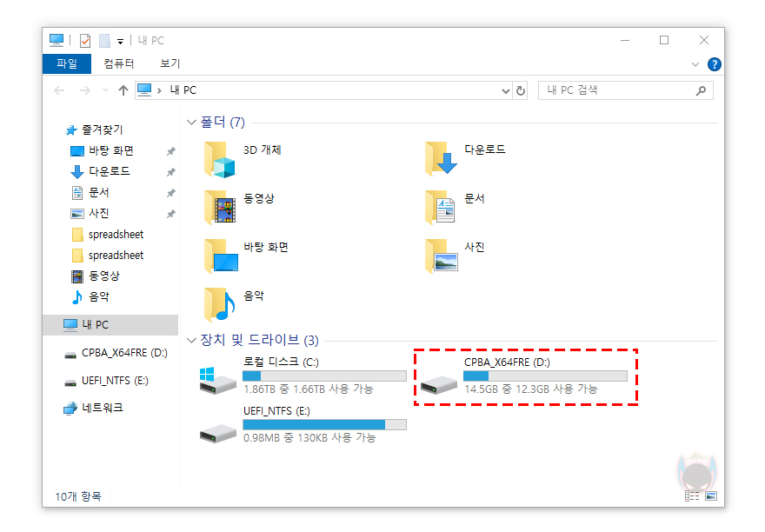Click the search magnifier icon
This screenshot has width=765, height=532.
pyautogui.click(x=701, y=90)
